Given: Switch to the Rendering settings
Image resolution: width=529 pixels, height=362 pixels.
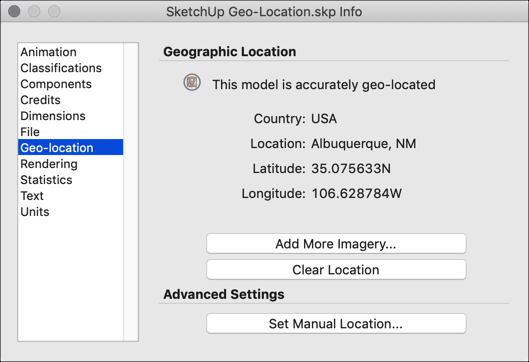Looking at the screenshot, I should coord(71,164).
